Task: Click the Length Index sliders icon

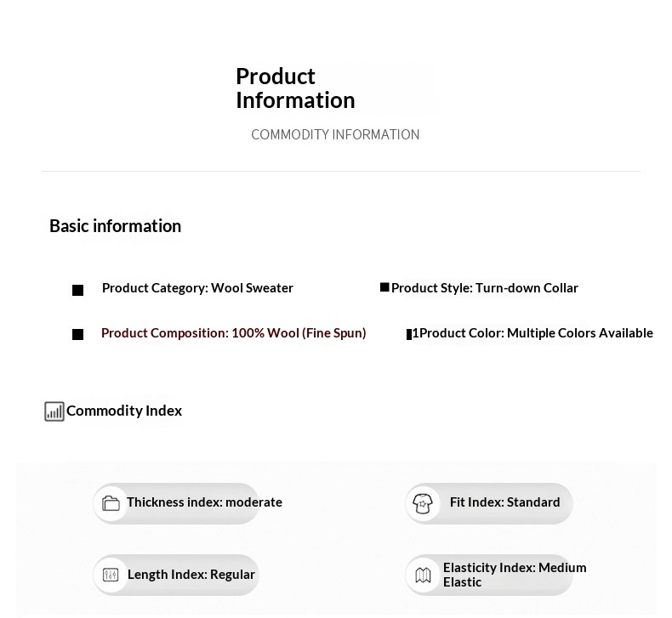Action: pos(111,575)
